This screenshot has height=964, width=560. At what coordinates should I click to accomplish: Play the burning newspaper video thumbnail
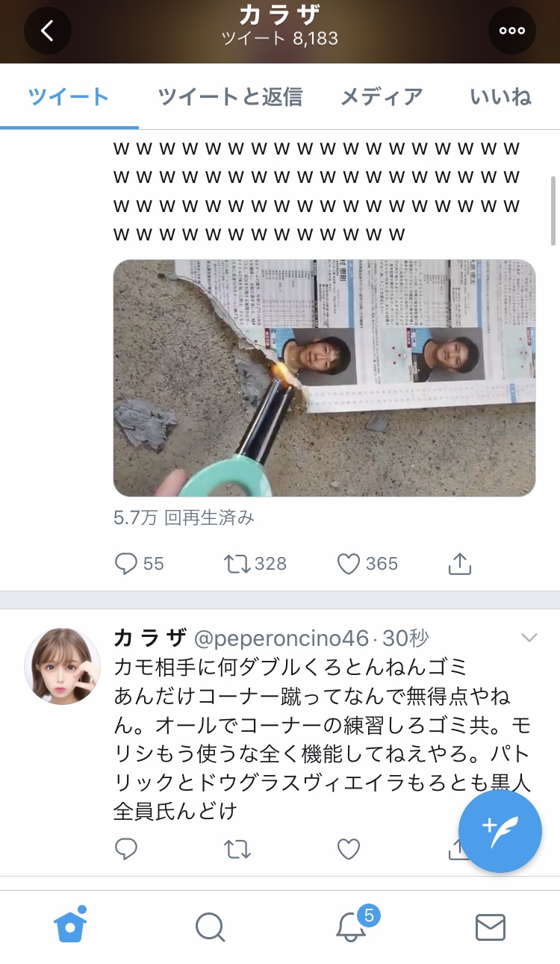324,378
